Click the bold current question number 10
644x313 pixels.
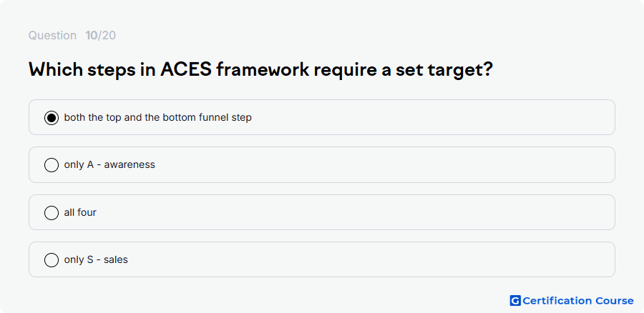tap(91, 36)
